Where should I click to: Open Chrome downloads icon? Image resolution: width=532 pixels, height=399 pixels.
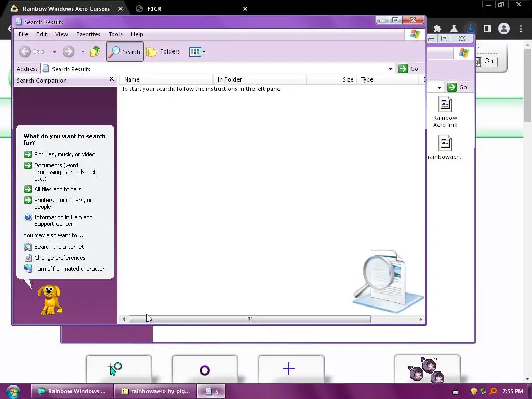click(471, 29)
